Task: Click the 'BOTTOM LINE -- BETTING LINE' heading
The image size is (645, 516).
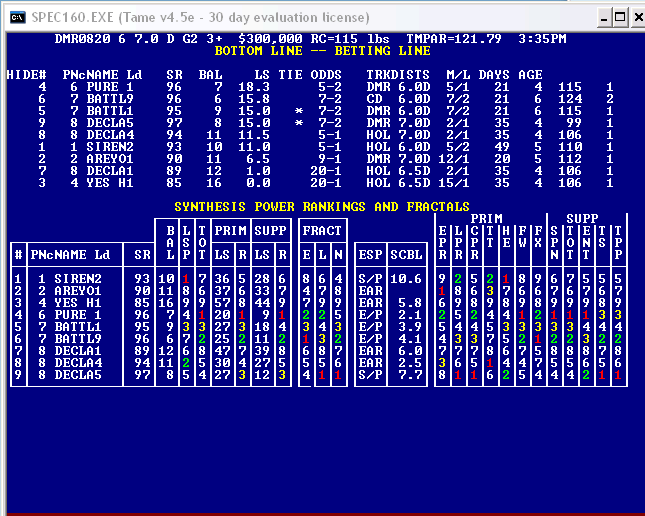Action: (322, 51)
